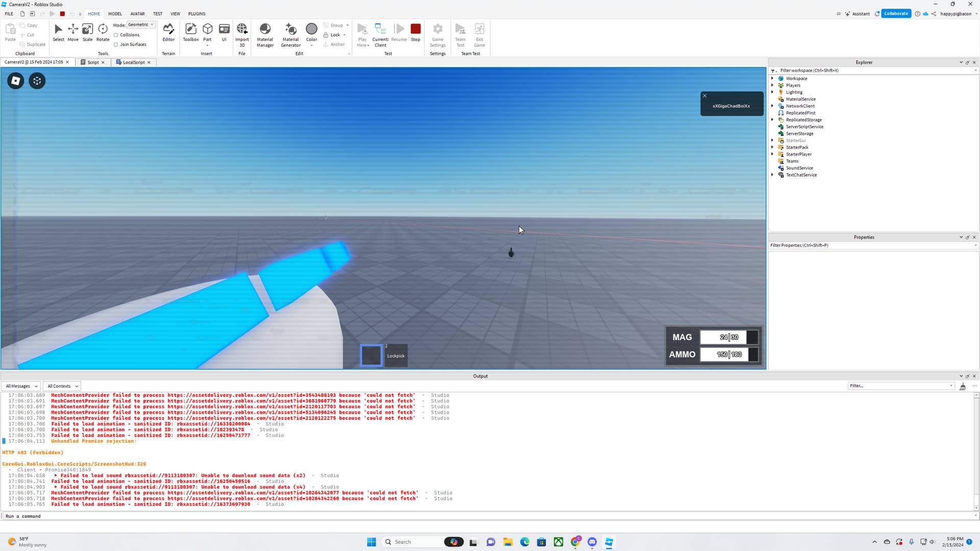Open the Toolbox panel

coord(191,32)
